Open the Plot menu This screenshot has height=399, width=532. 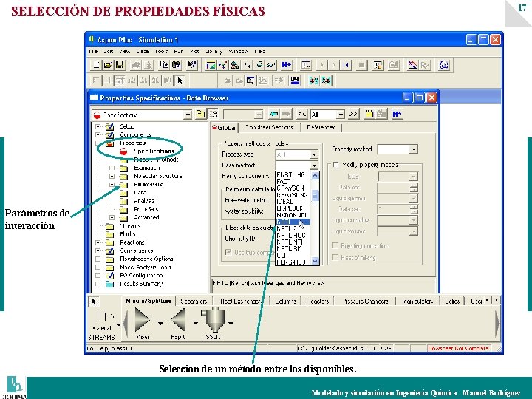click(x=195, y=51)
